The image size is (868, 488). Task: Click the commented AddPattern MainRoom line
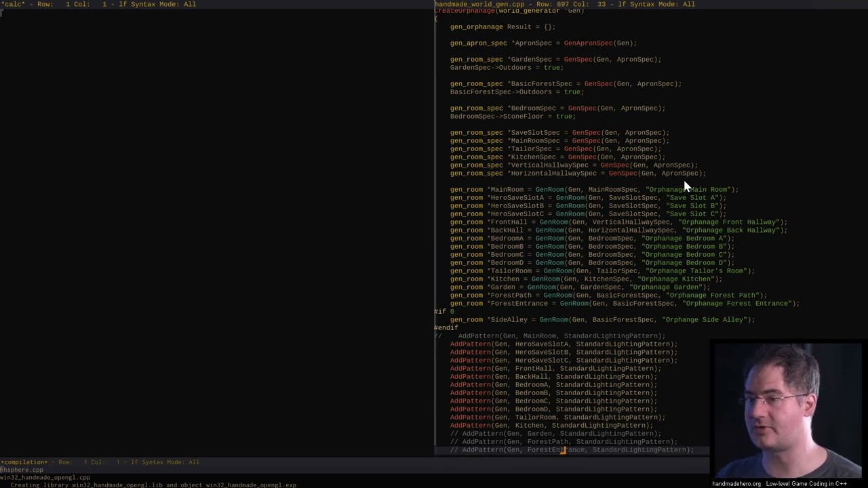pos(549,336)
